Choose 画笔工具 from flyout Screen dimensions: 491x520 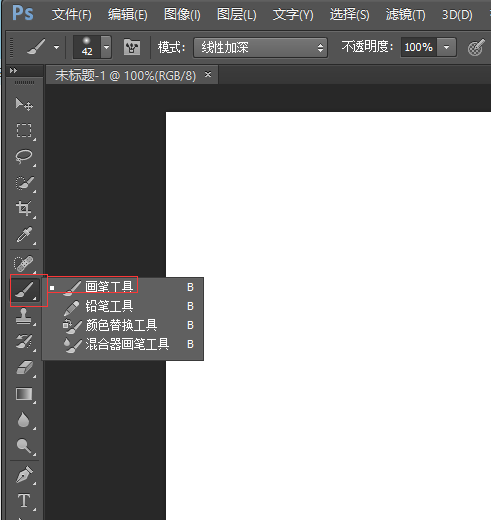(123, 287)
